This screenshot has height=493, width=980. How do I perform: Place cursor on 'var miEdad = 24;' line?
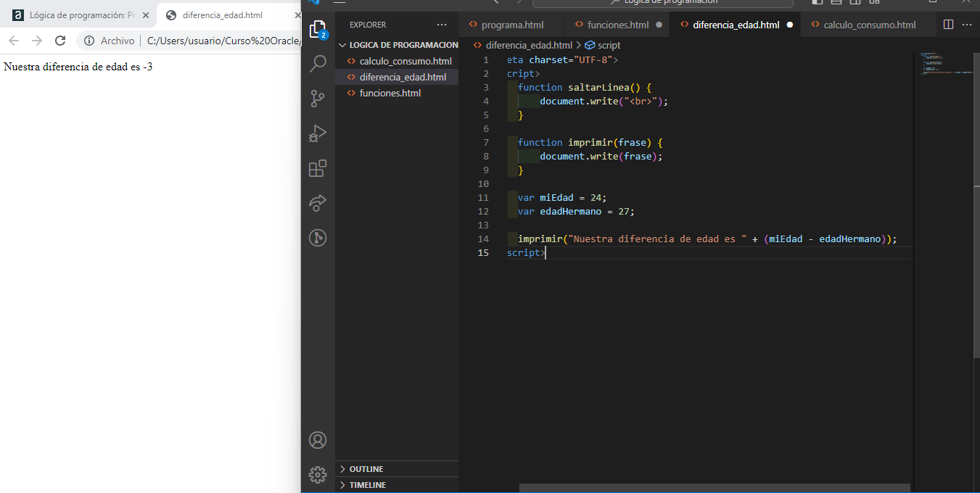click(562, 198)
